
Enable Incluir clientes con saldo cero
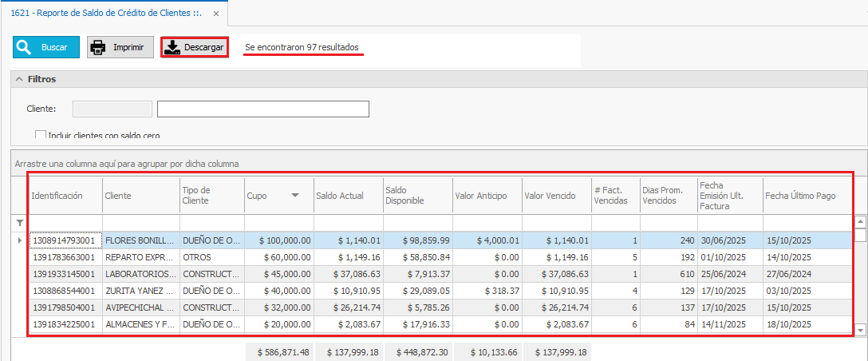click(41, 136)
